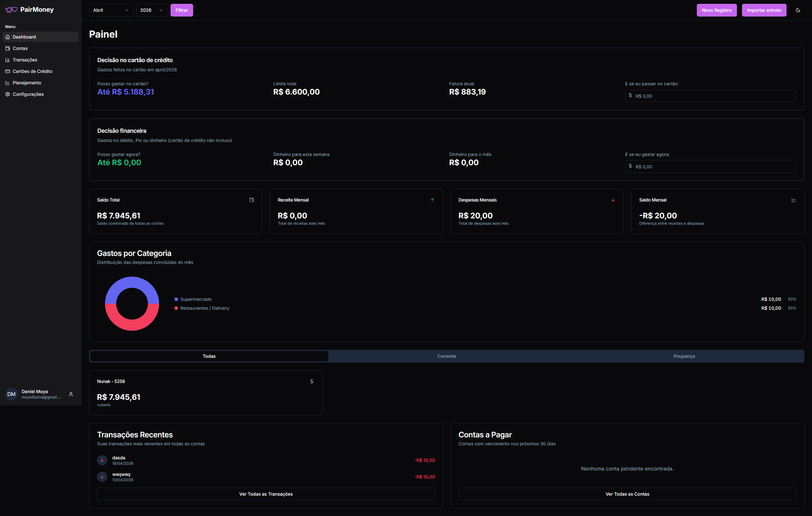812x516 pixels.
Task: Go to Transações in the sidebar
Action: 40,60
